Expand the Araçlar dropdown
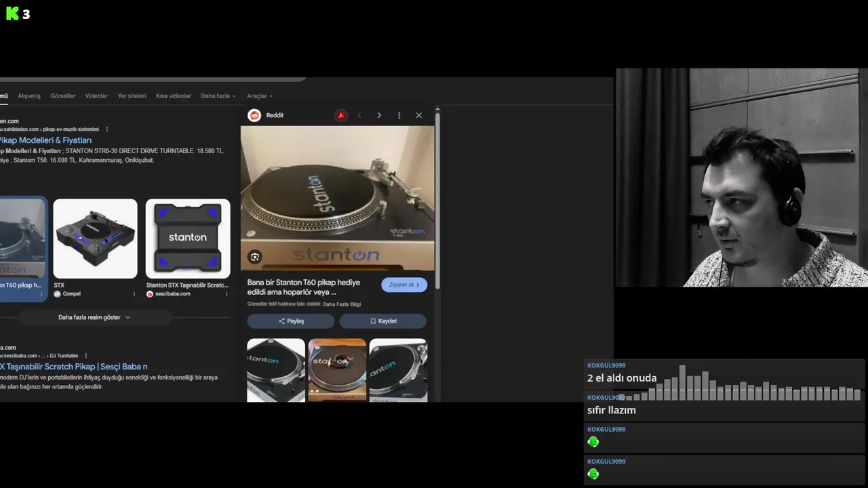The height and width of the screenshot is (488, 868). pyautogui.click(x=260, y=96)
